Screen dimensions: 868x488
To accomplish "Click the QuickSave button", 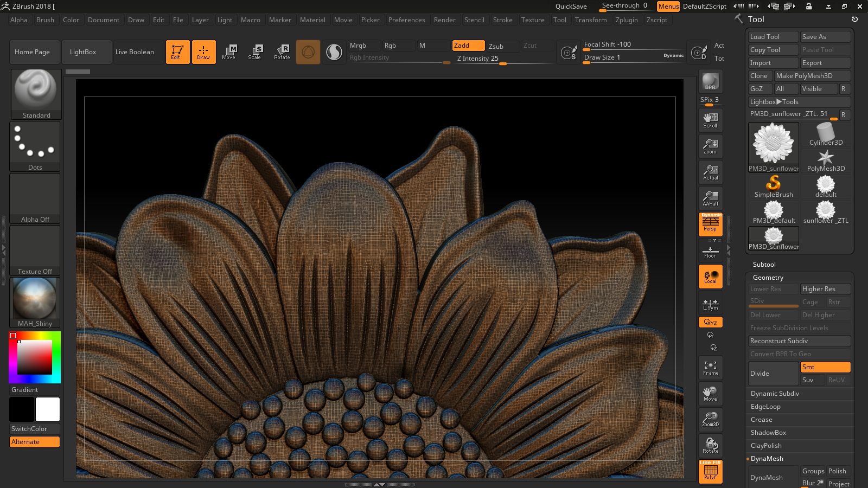I will coord(571,7).
